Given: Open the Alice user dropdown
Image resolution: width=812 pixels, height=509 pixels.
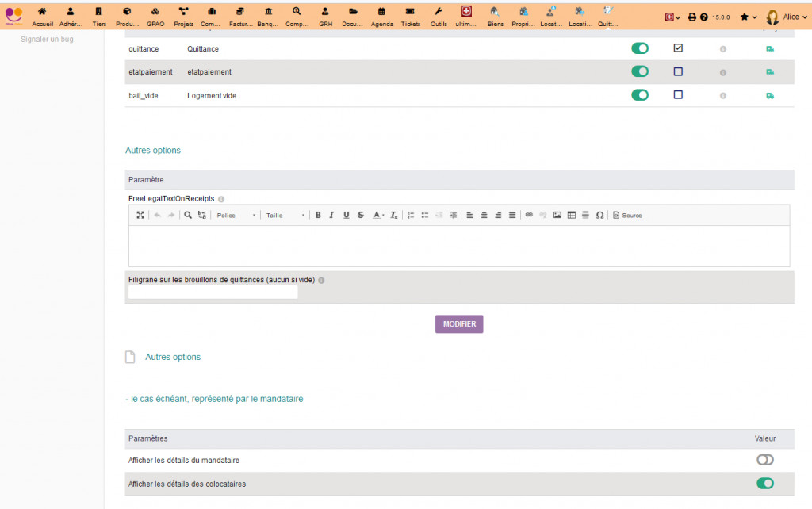Looking at the screenshot, I should (x=787, y=17).
